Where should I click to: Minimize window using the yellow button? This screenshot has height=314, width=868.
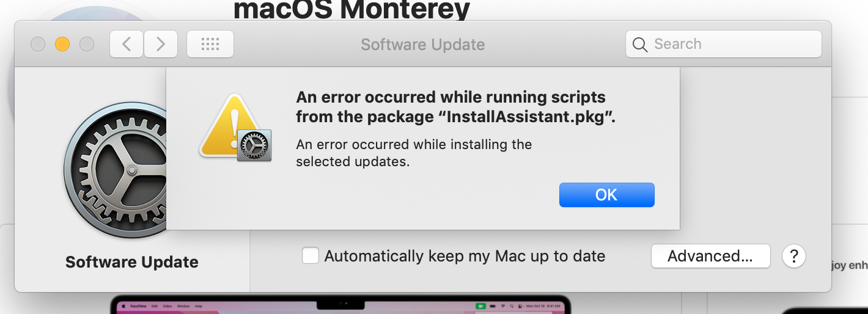click(x=62, y=44)
